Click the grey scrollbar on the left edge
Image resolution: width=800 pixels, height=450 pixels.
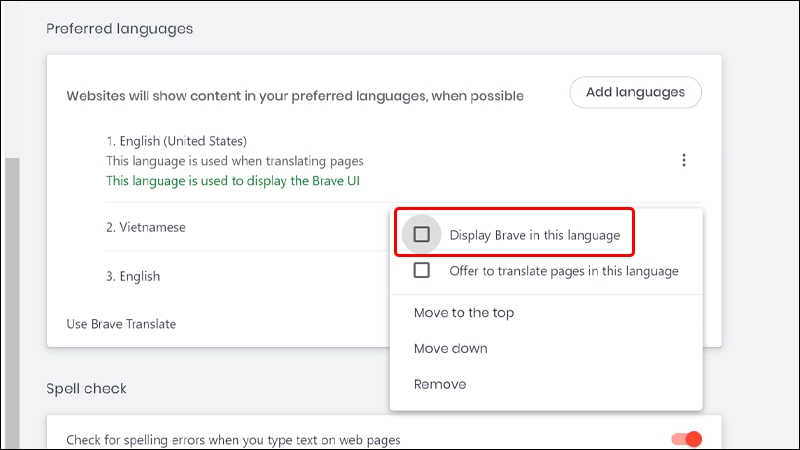(x=12, y=300)
